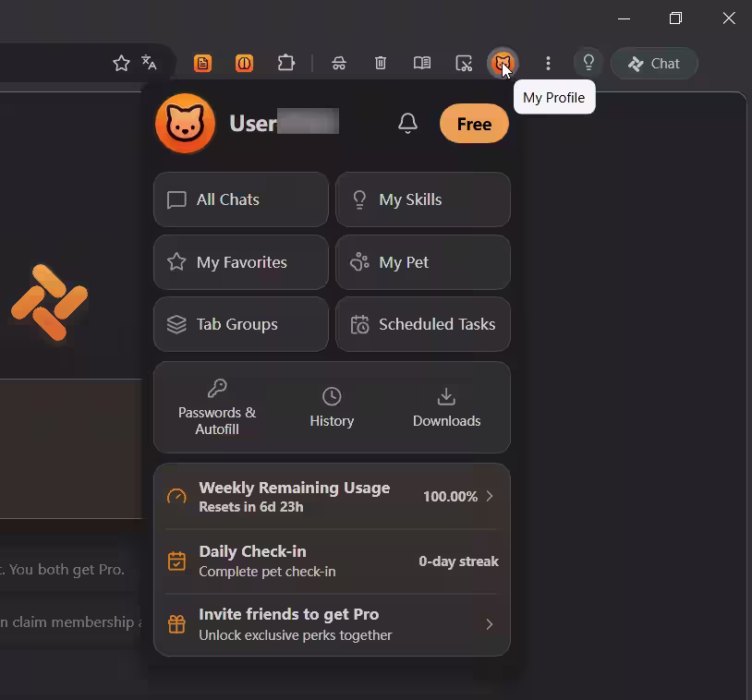The image size is (752, 700).
Task: Click the incognito spy toolbar icon
Action: coord(339,63)
